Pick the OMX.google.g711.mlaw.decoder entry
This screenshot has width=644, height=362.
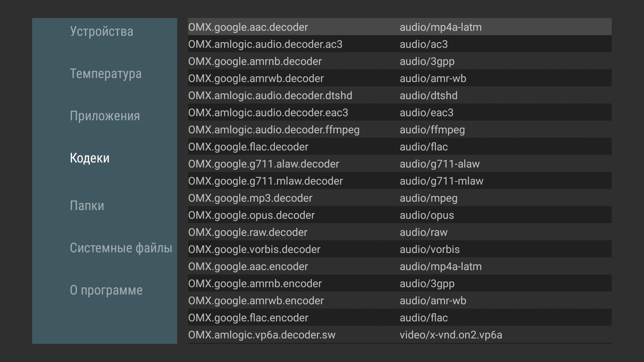pos(399,181)
